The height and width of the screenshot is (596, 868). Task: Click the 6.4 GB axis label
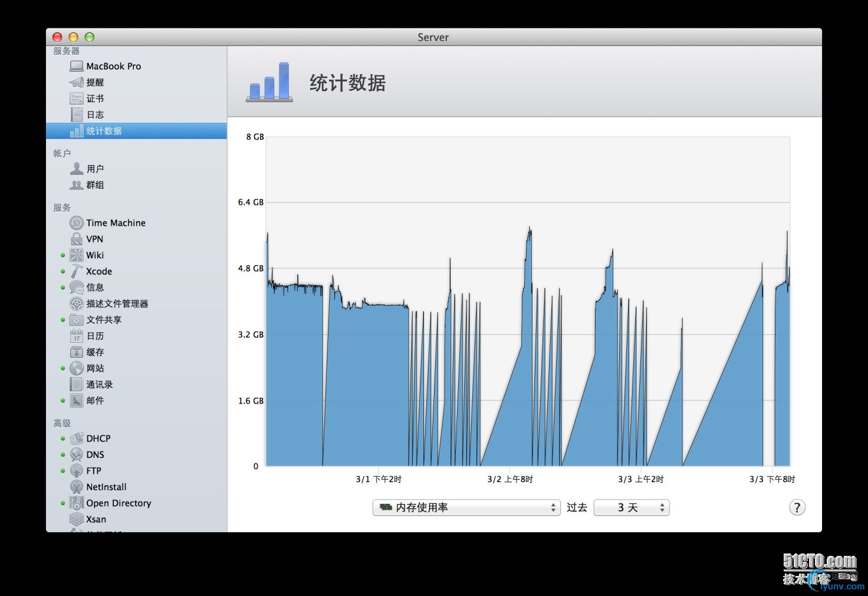pyautogui.click(x=251, y=202)
